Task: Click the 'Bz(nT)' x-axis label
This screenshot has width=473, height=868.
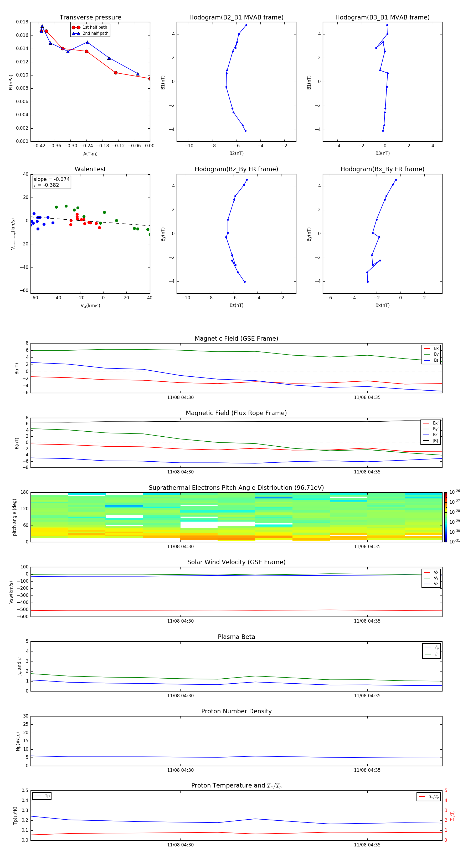Action: point(236,305)
